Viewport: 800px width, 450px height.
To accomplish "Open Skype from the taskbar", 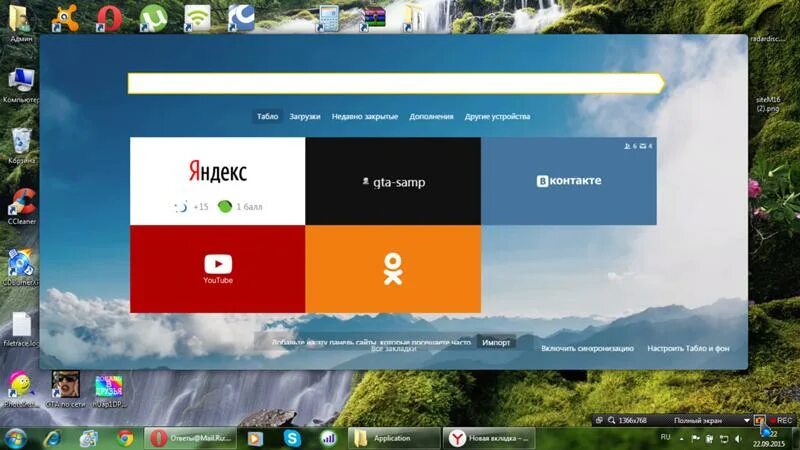I will pos(292,438).
